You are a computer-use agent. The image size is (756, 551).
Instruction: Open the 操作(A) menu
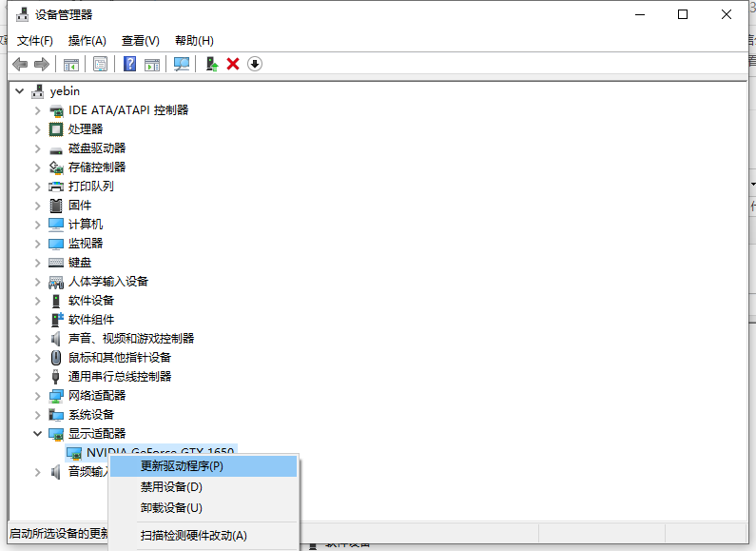coord(87,41)
